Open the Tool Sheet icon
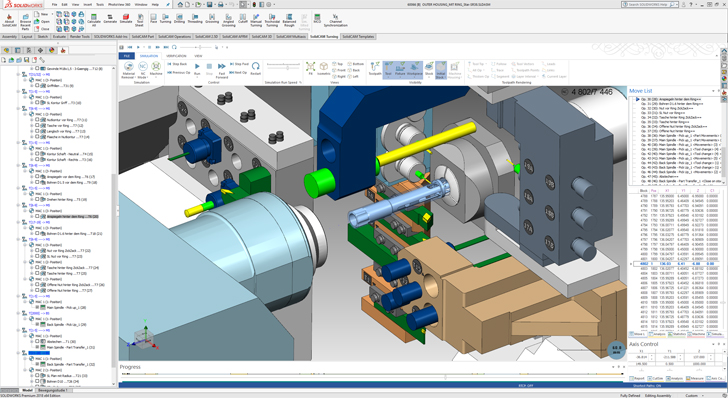Viewport: 728px width, 398px height. pyautogui.click(x=140, y=19)
